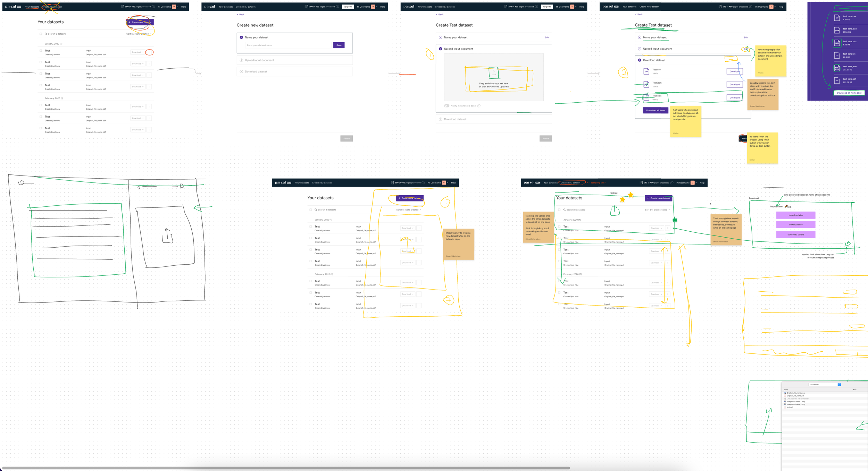Click the Test.json file icon
Image resolution: width=868 pixels, height=471 pixels.
tap(646, 85)
